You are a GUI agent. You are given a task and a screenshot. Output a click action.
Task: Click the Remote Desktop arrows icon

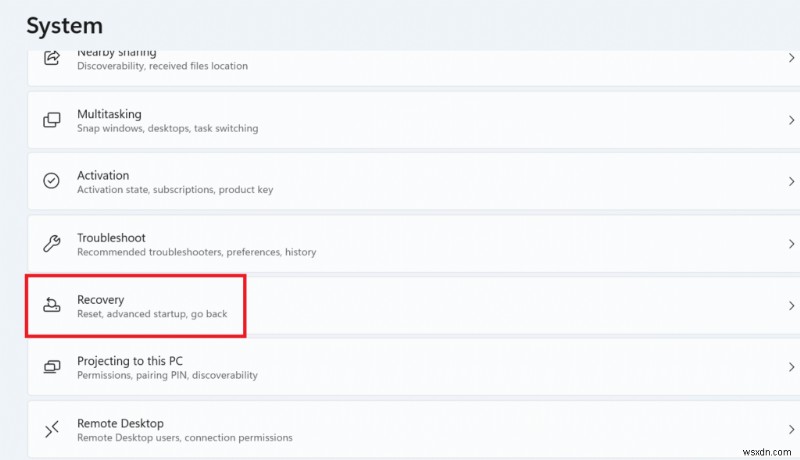[x=52, y=429]
